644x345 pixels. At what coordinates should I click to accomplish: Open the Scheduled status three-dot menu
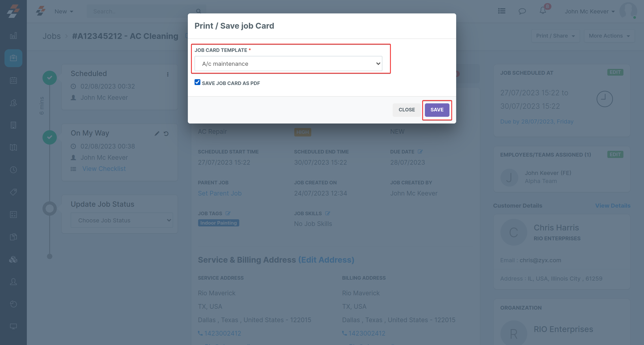[x=168, y=74]
